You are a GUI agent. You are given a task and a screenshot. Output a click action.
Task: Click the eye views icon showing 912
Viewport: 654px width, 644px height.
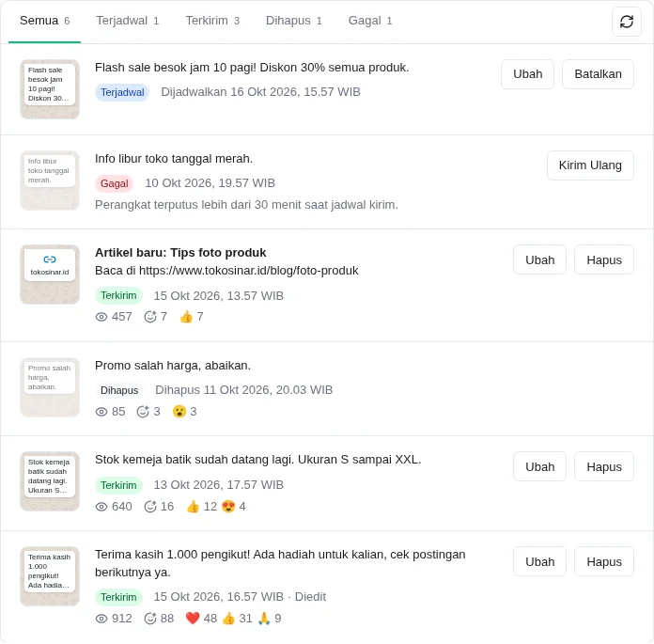(101, 619)
